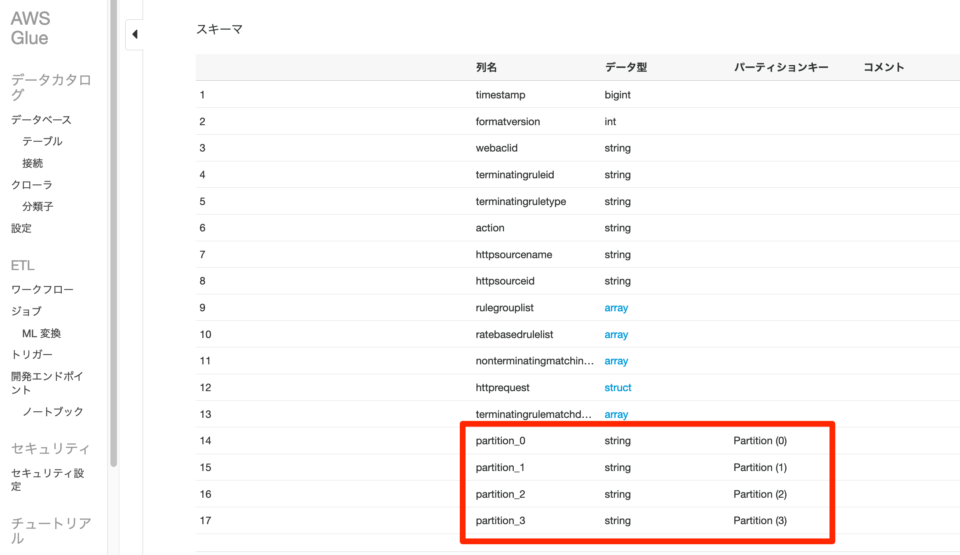Open ノートブック in the sidebar
The height and width of the screenshot is (555, 960).
pyautogui.click(x=53, y=412)
